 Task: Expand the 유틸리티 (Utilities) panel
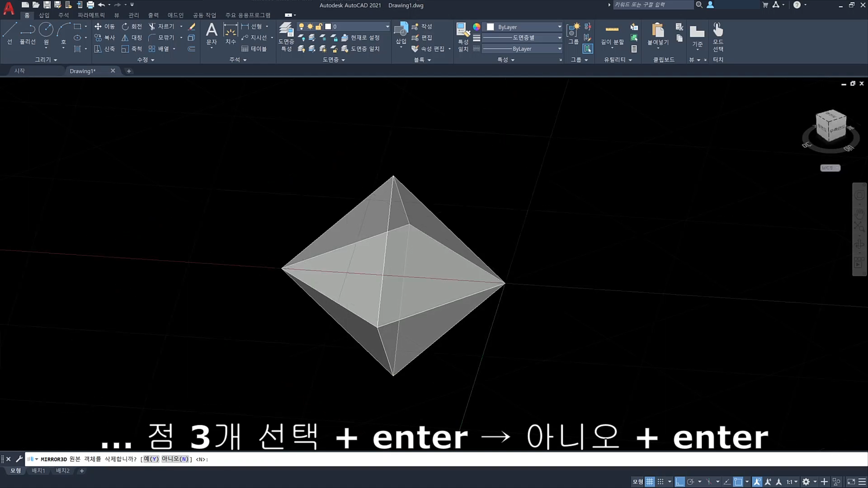(x=618, y=60)
